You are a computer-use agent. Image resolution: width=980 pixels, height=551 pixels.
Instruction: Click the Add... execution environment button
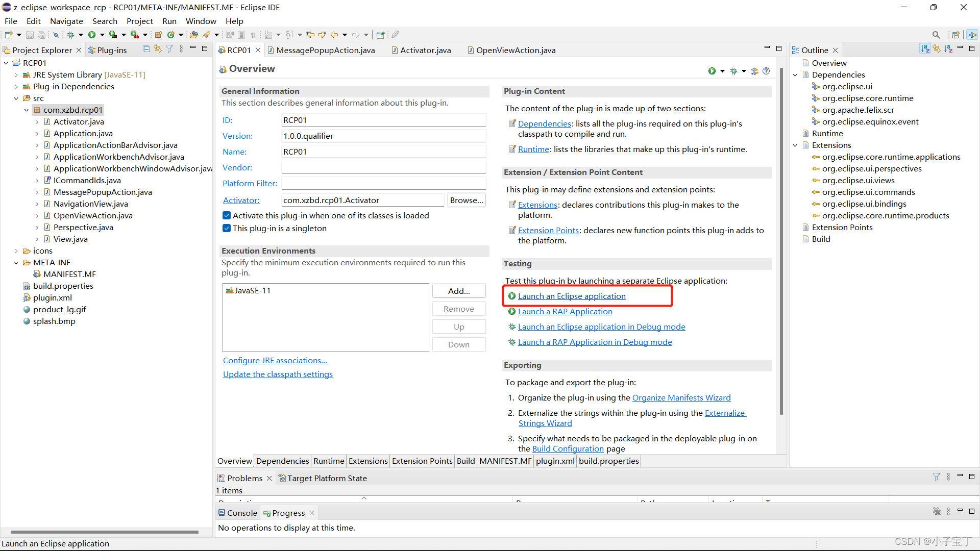point(458,291)
